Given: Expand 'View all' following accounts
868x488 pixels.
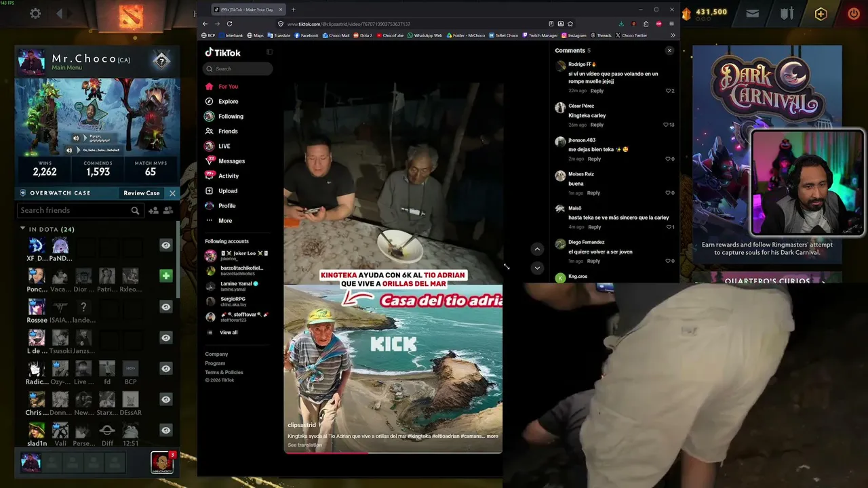Looking at the screenshot, I should [229, 333].
